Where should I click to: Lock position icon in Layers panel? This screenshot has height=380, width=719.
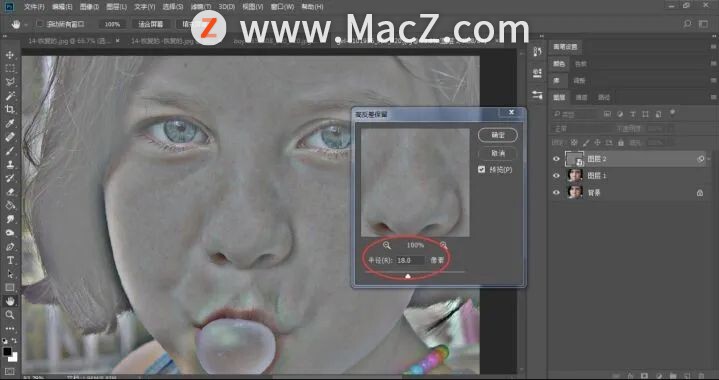click(x=597, y=143)
